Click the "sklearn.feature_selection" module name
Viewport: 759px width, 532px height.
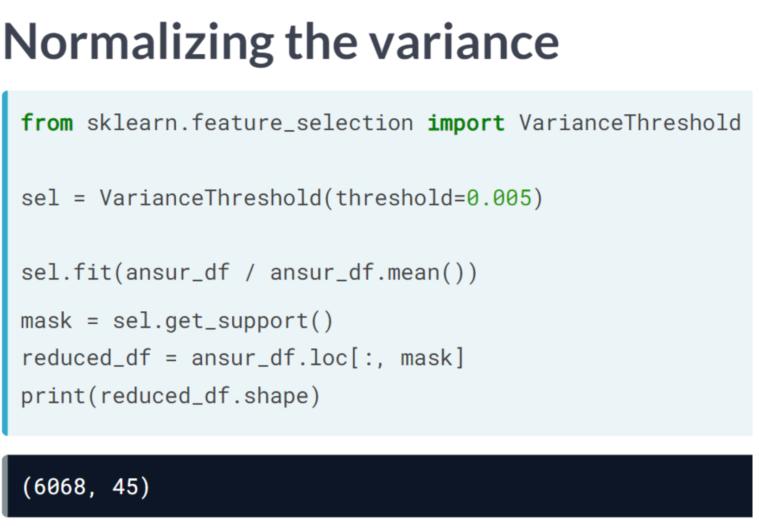(x=249, y=123)
